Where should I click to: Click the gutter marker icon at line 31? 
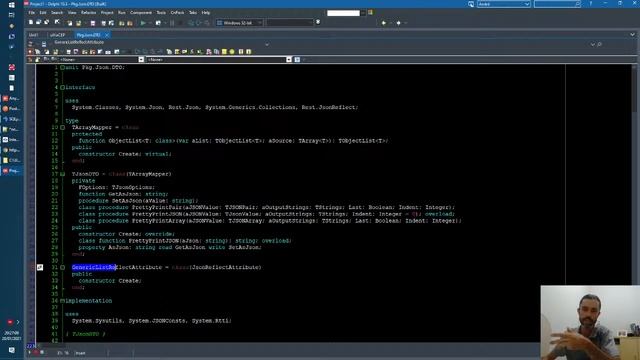[x=40, y=267]
